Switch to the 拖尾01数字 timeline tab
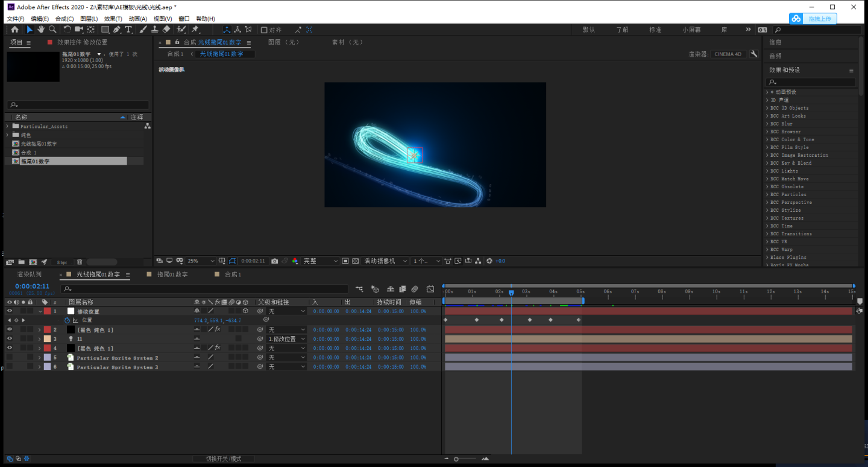868x467 pixels. click(172, 275)
